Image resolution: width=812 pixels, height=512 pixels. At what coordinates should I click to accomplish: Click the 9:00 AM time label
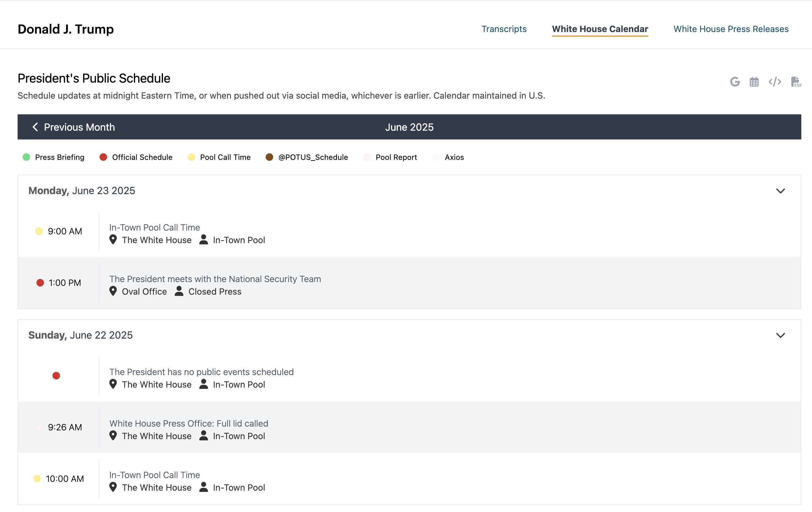coord(65,231)
